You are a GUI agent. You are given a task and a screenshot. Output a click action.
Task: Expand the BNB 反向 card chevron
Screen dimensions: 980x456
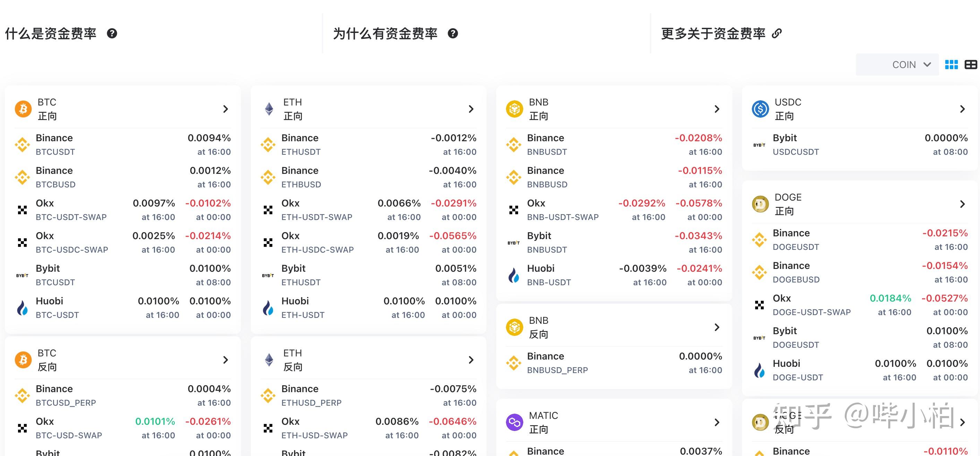coord(717,327)
